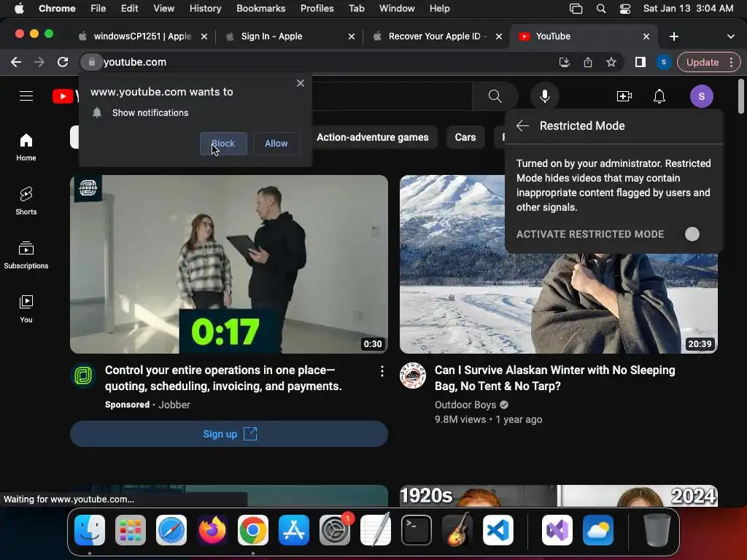The width and height of the screenshot is (747, 560).
Task: Open the Apple menu
Action: (x=19, y=9)
